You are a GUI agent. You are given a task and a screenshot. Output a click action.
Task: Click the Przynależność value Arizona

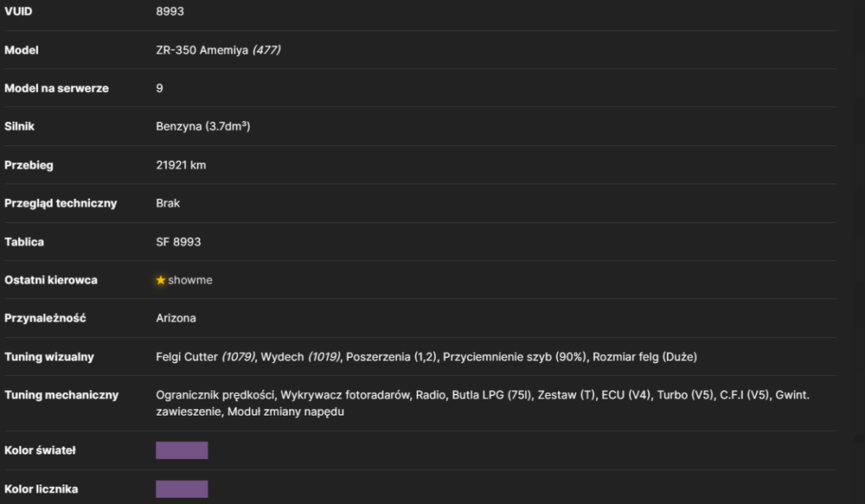pyautogui.click(x=176, y=318)
